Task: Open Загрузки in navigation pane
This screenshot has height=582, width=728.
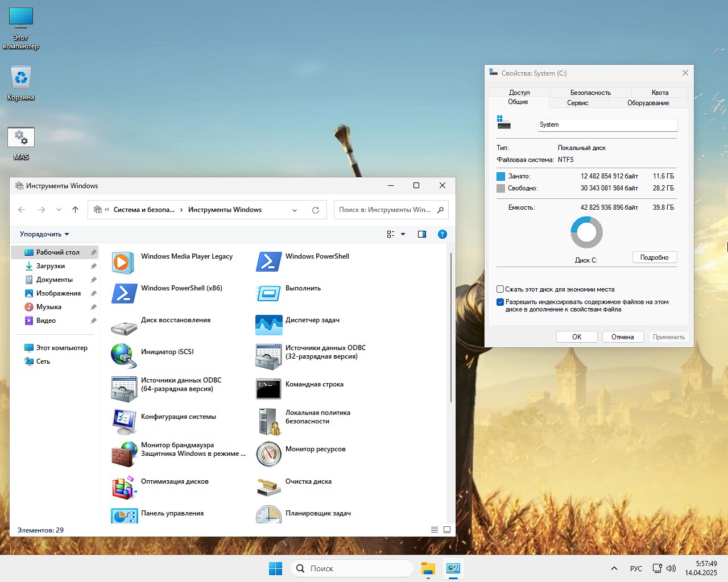Action: click(55, 266)
